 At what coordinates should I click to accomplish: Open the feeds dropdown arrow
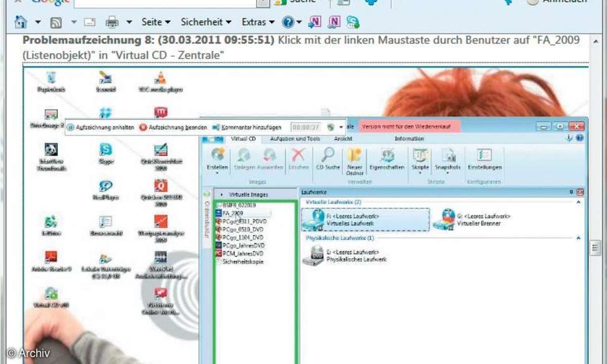click(x=74, y=22)
